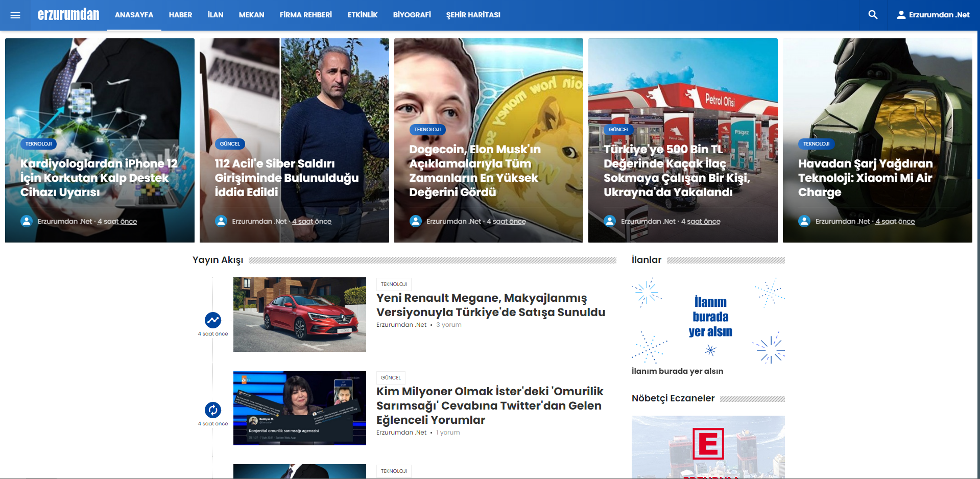Click the user profile icon beside Erzurumdan .Net
The image size is (980, 479).
tap(901, 15)
